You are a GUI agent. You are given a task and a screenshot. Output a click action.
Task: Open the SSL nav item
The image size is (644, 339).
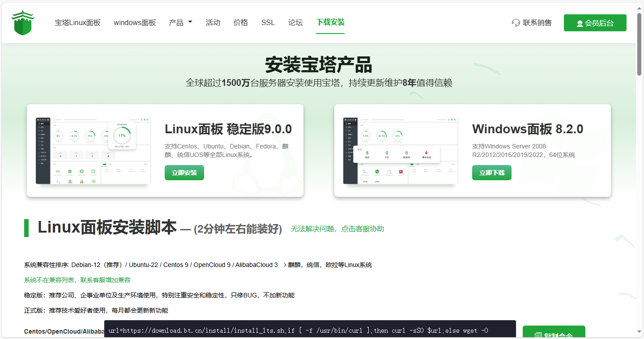tap(268, 23)
